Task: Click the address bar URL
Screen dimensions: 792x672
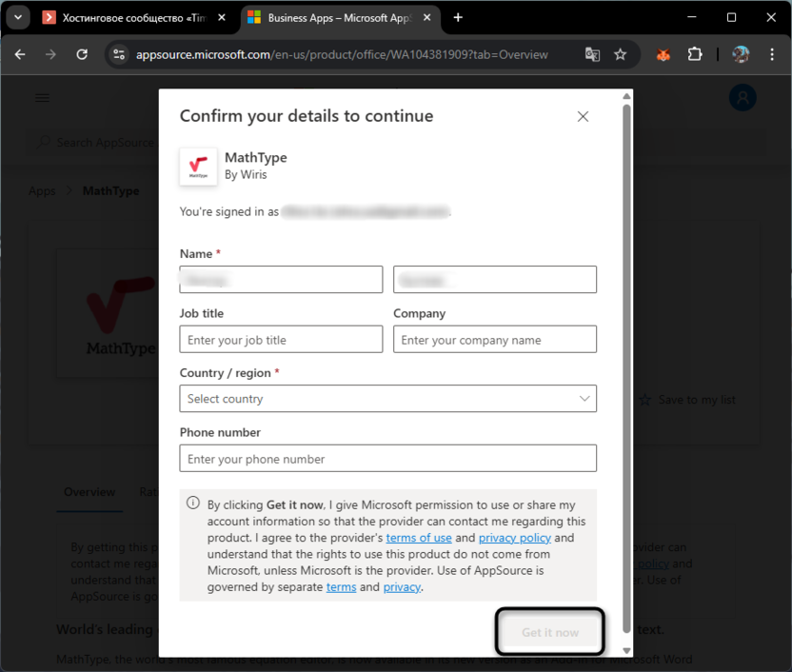Action: pos(342,54)
